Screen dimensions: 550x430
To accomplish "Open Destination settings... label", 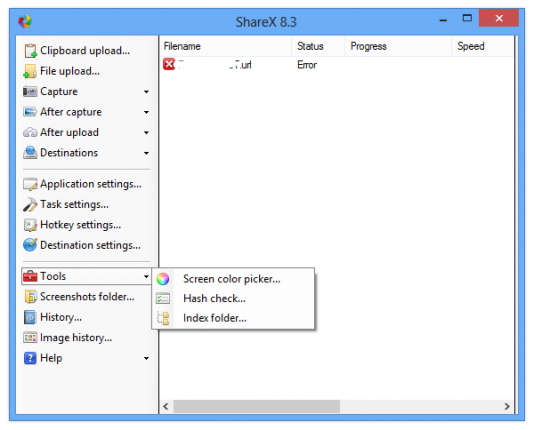I will pos(90,245).
